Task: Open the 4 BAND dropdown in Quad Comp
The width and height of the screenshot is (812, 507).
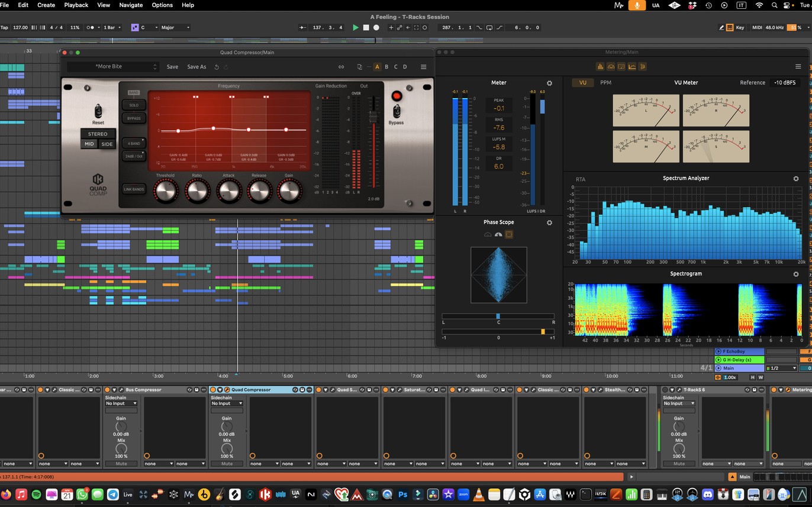Action: (134, 144)
